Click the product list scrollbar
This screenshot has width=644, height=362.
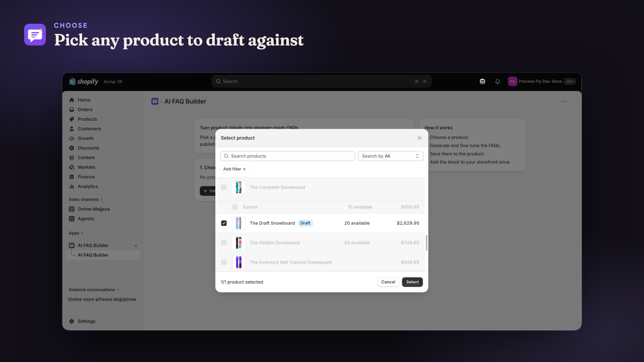click(x=426, y=243)
